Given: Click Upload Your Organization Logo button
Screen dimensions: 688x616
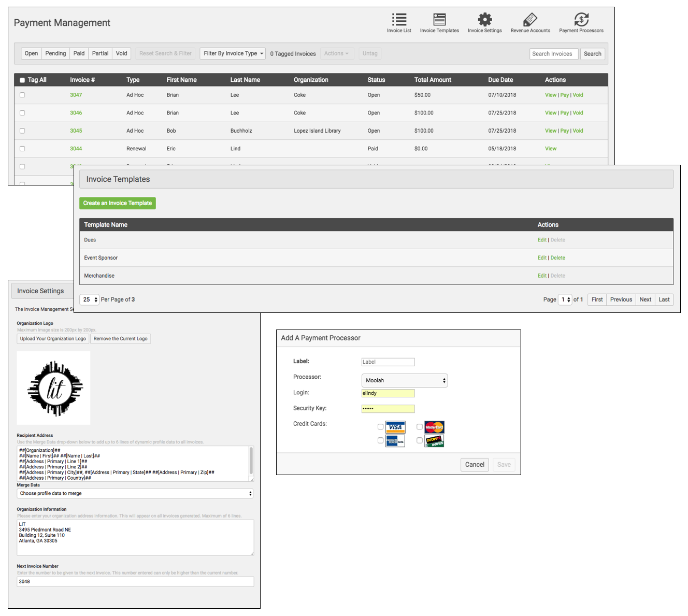Looking at the screenshot, I should click(53, 339).
